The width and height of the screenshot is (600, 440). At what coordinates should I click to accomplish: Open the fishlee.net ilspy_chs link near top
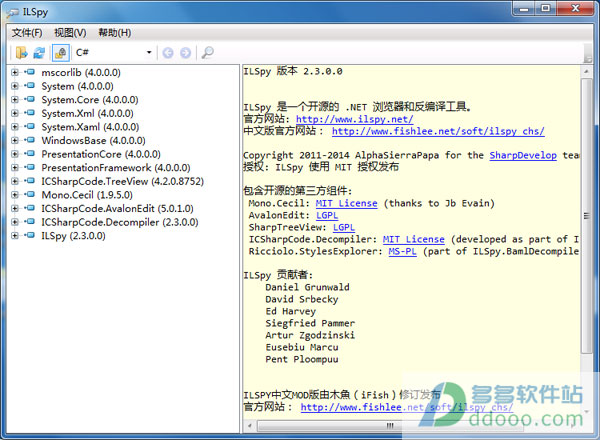point(438,131)
